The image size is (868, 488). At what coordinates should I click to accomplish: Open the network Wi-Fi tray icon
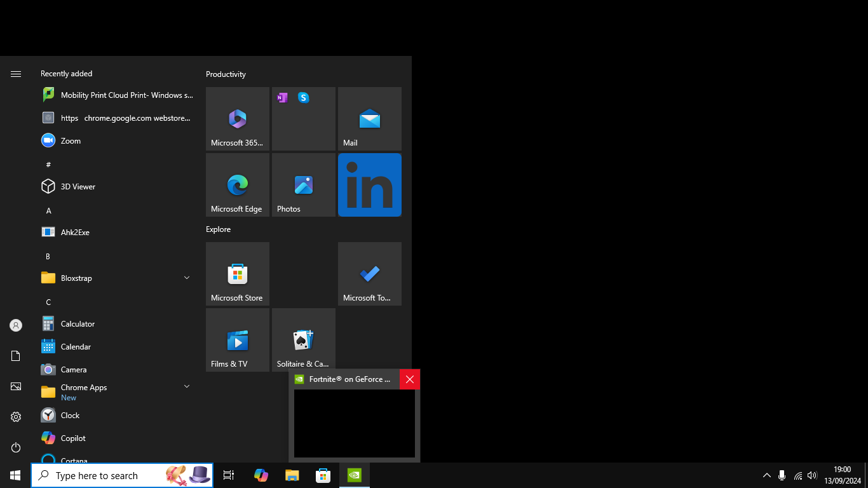coord(798,475)
